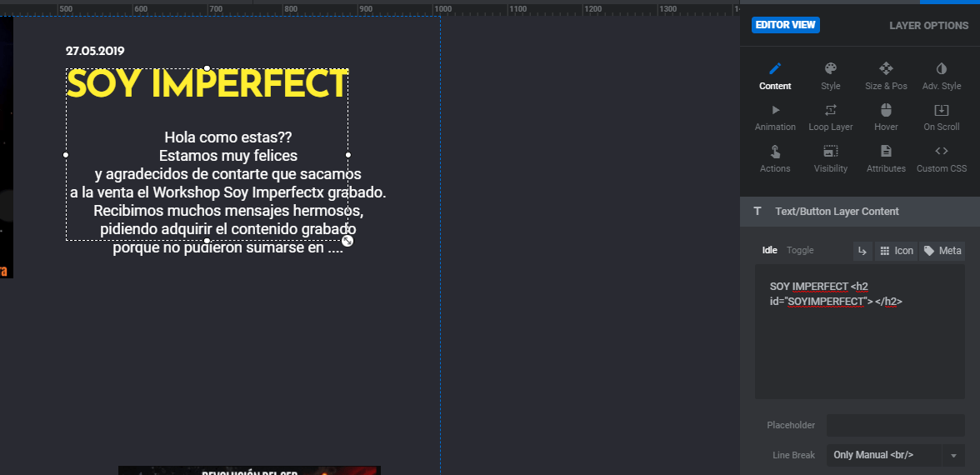Switch to the Idle content tab
The height and width of the screenshot is (475, 980).
tap(769, 250)
